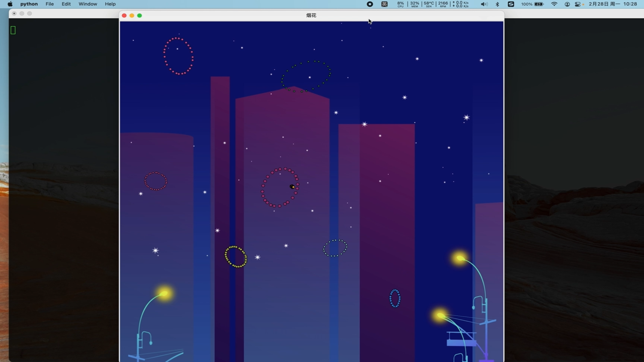Image resolution: width=644 pixels, height=362 pixels.
Task: Open the user account icon in menu bar
Action: pyautogui.click(x=567, y=4)
